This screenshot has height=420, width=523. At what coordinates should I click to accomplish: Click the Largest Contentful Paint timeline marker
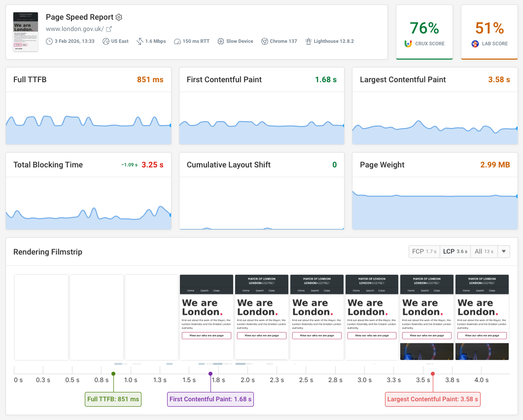click(433, 374)
